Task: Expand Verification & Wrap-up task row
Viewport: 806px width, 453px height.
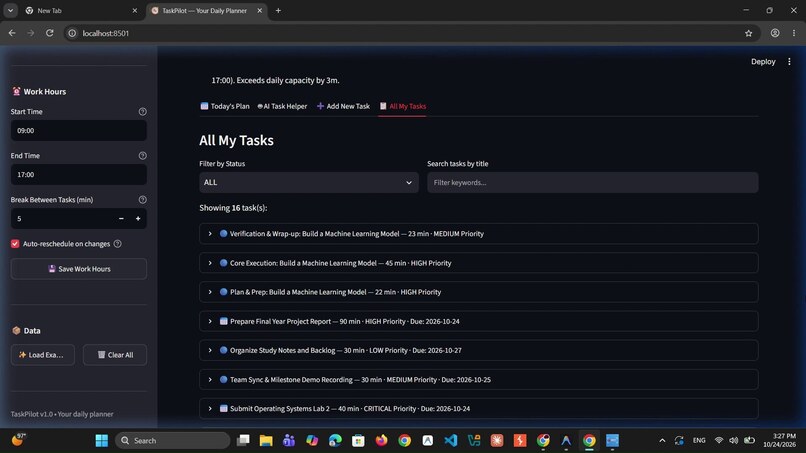Action: click(x=479, y=233)
